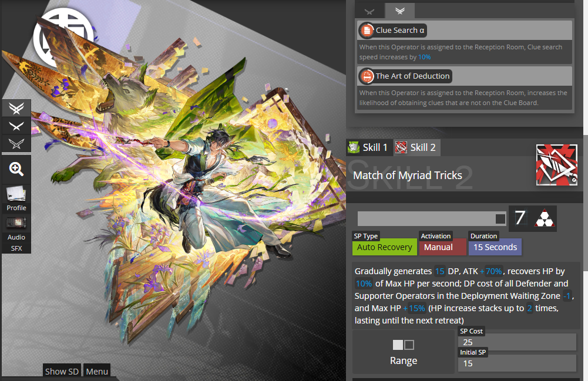Switch to the Skill 2 tab
The height and width of the screenshot is (381, 588).
click(x=416, y=147)
